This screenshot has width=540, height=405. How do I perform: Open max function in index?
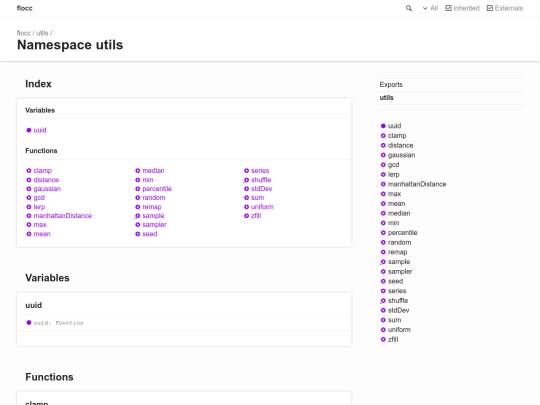coord(40,225)
